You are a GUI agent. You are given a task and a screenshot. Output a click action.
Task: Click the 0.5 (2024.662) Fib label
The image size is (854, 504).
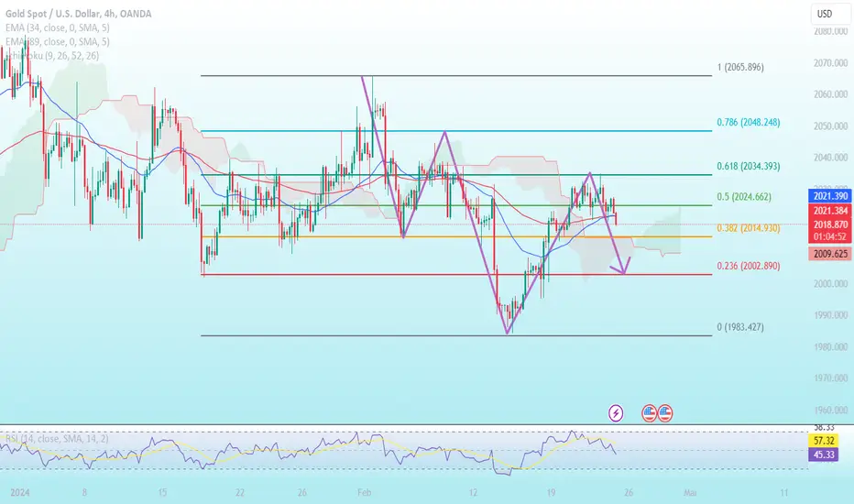(x=744, y=197)
